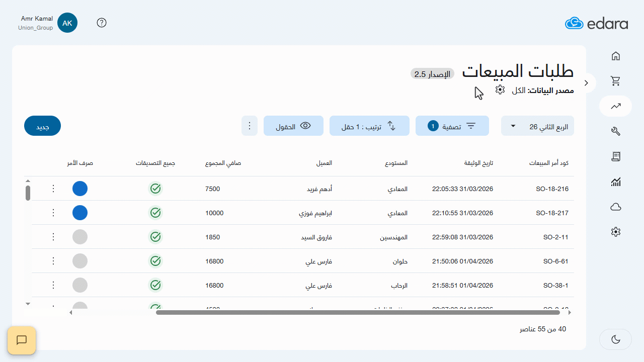Click blue issue status circle for SO-18-216
Image resolution: width=644 pixels, height=362 pixels.
coord(80,189)
